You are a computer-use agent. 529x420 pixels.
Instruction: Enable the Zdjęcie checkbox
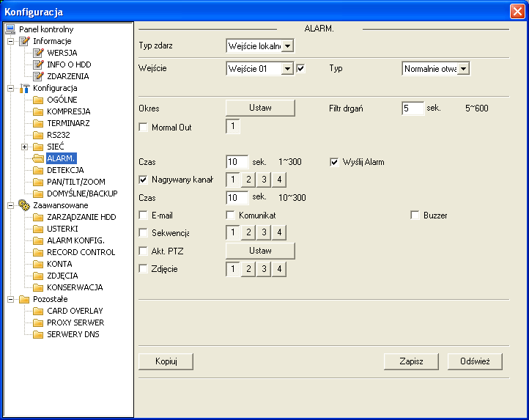pyautogui.click(x=144, y=269)
